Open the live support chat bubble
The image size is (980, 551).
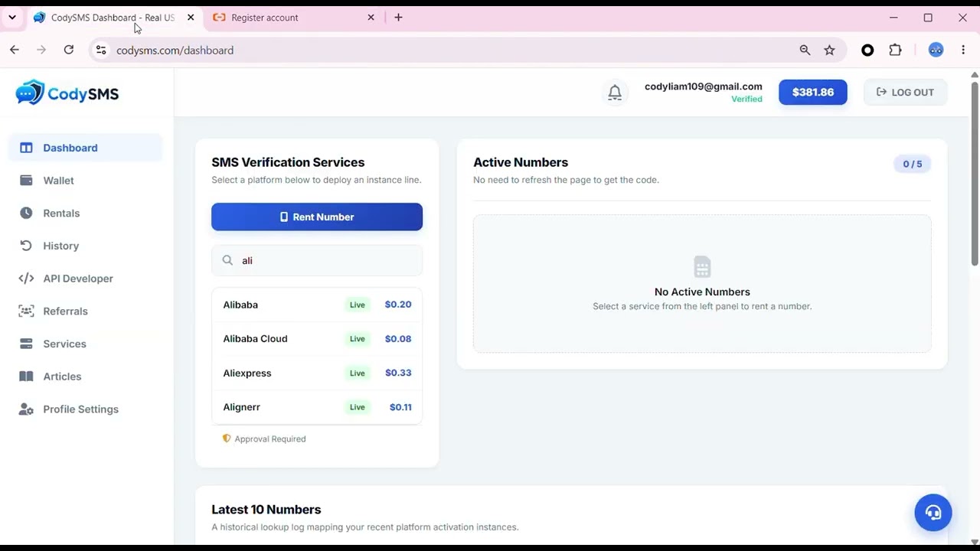(933, 512)
